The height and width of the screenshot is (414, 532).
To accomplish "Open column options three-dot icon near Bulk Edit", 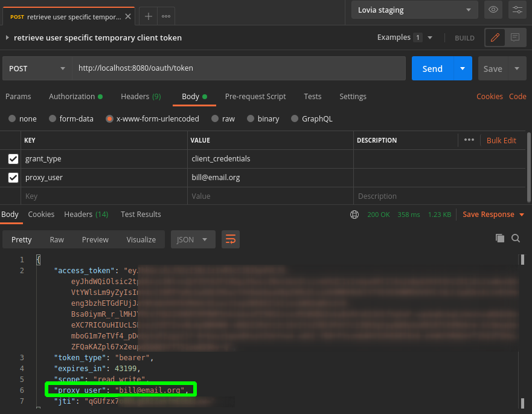I will pyautogui.click(x=469, y=140).
